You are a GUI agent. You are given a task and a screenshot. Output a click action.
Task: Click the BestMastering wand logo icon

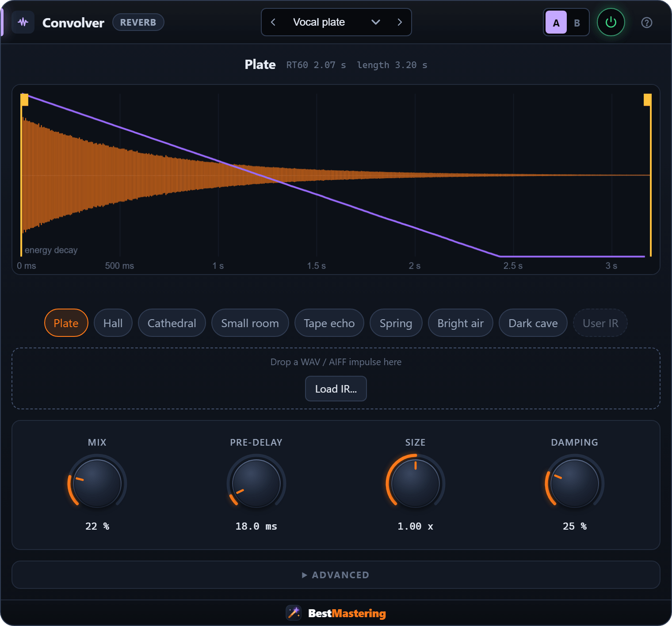click(x=294, y=613)
